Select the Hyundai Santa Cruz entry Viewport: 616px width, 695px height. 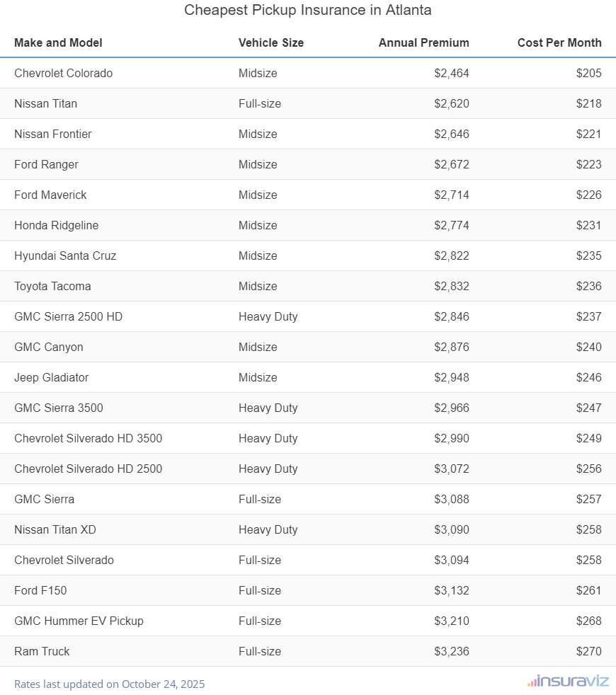tap(65, 255)
